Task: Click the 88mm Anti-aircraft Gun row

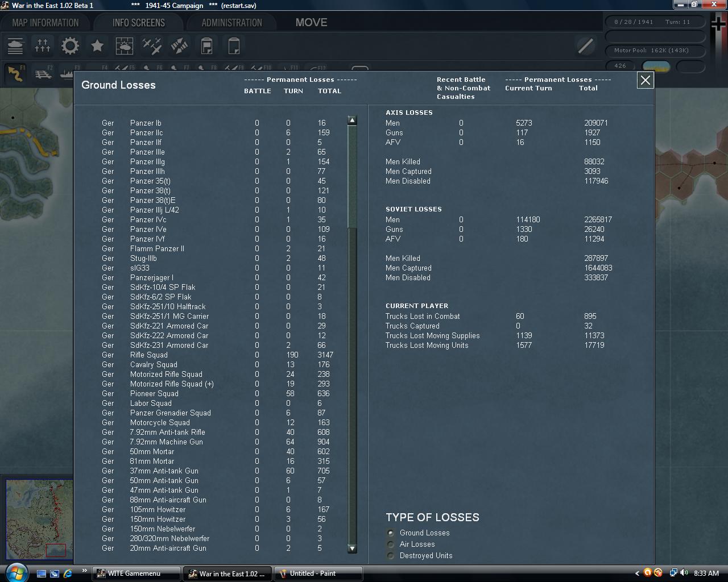Action: [x=218, y=500]
